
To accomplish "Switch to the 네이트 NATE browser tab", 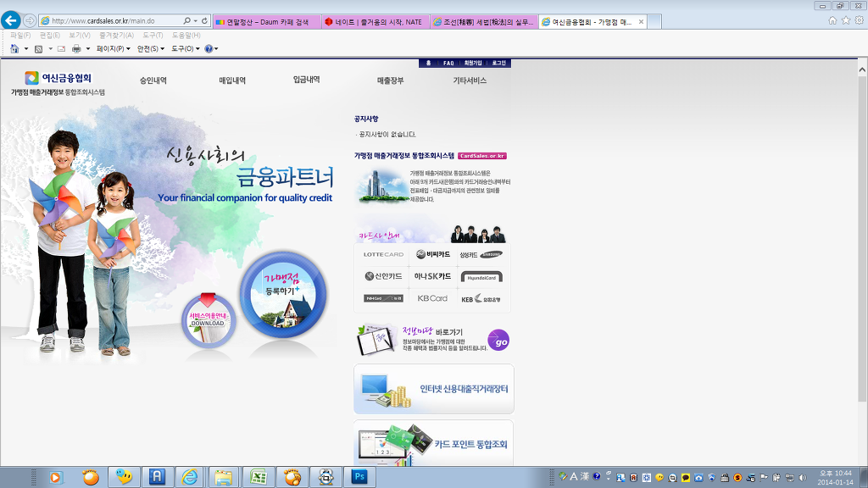I will point(375,20).
